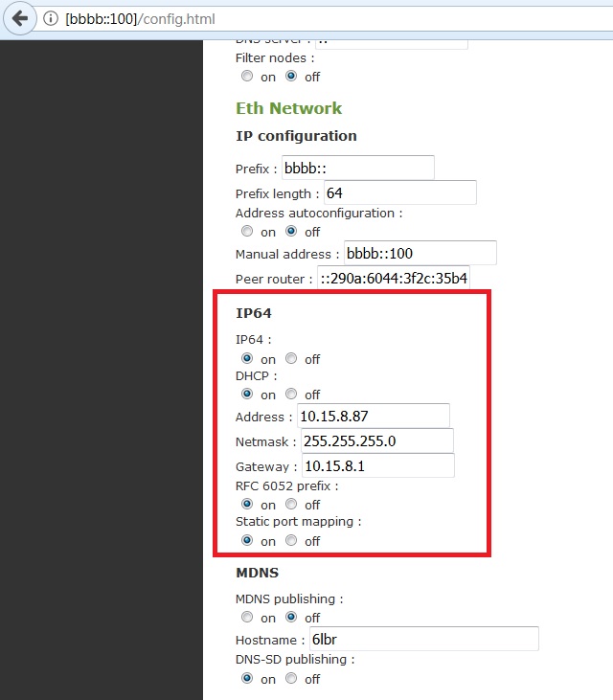The height and width of the screenshot is (700, 613).
Task: Click the Filter nodes label
Action: tap(275, 58)
